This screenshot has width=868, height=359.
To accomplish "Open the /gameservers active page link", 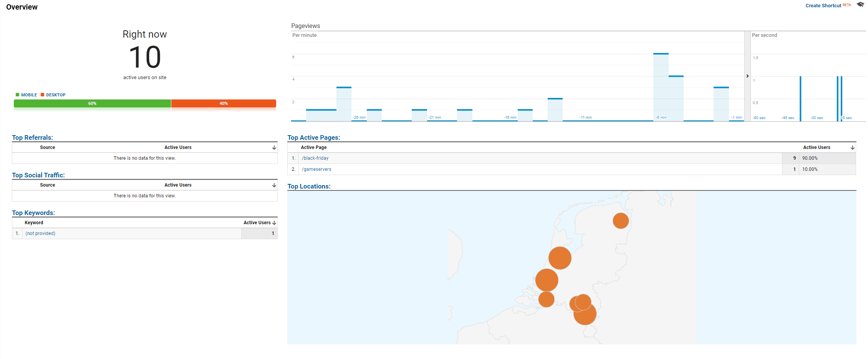I will pyautogui.click(x=316, y=169).
